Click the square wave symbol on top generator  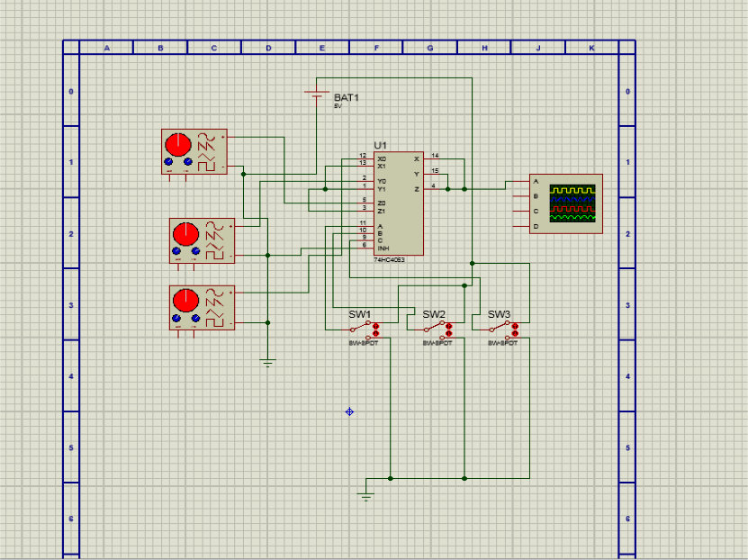point(206,166)
